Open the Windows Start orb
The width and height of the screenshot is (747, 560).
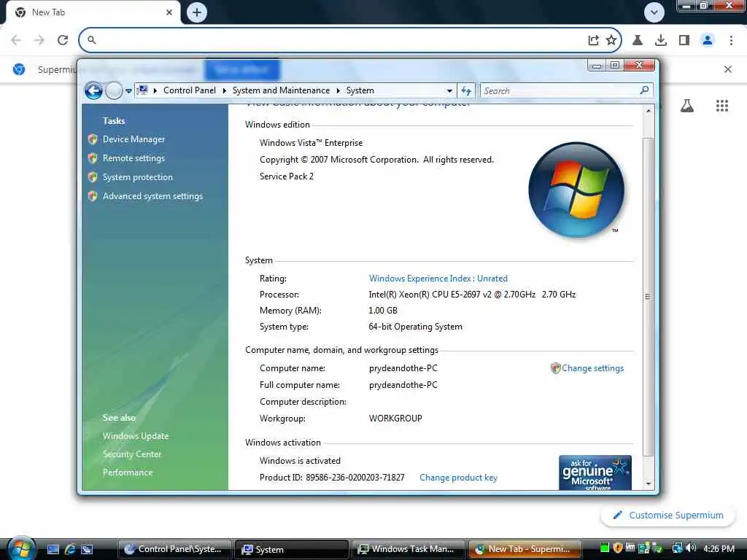21,548
